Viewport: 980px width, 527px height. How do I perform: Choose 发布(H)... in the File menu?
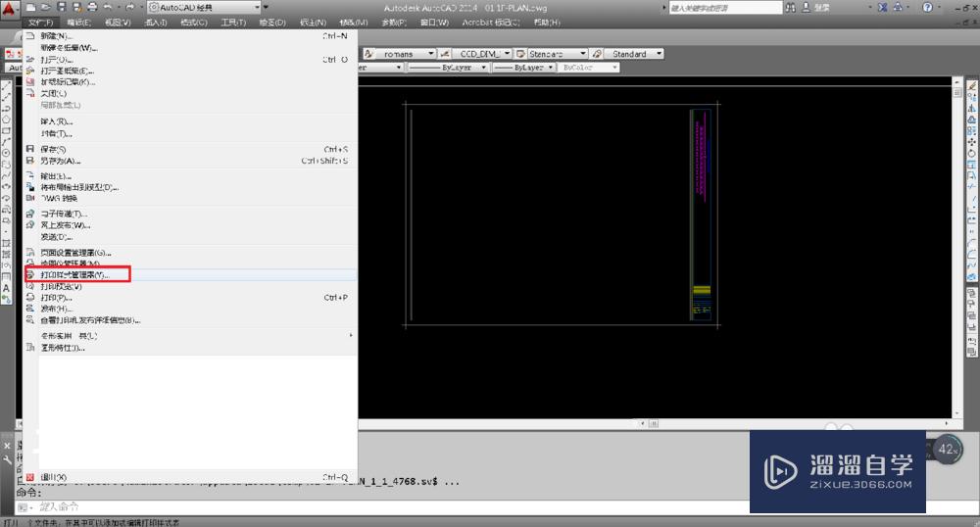tap(191, 310)
